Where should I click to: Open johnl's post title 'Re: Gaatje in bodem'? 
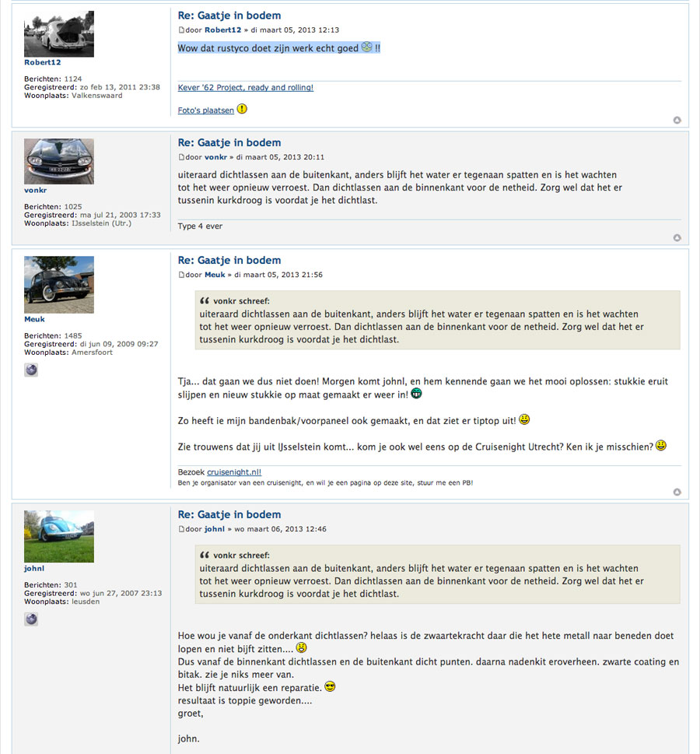pos(229,514)
